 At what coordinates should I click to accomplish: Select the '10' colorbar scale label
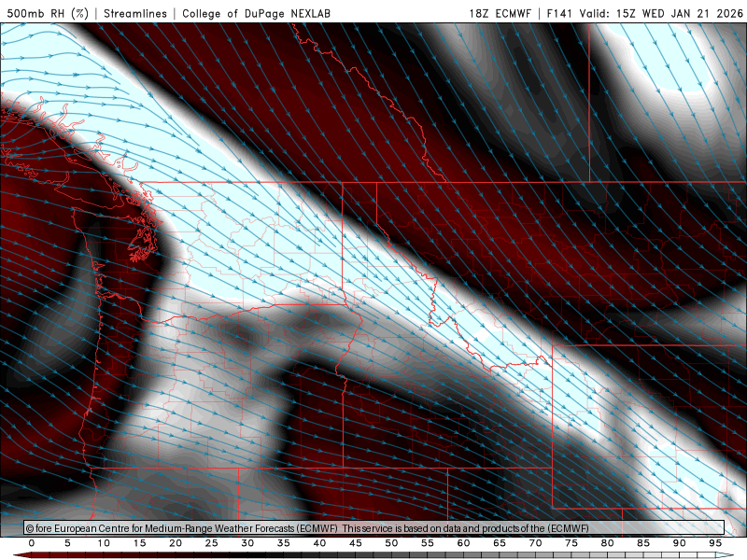(x=104, y=543)
